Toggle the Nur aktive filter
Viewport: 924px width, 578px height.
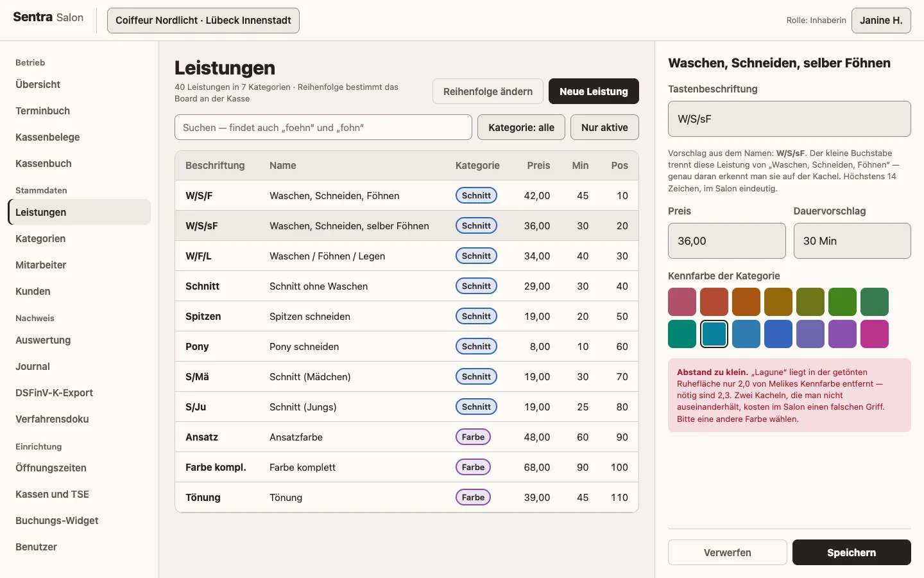pos(604,127)
